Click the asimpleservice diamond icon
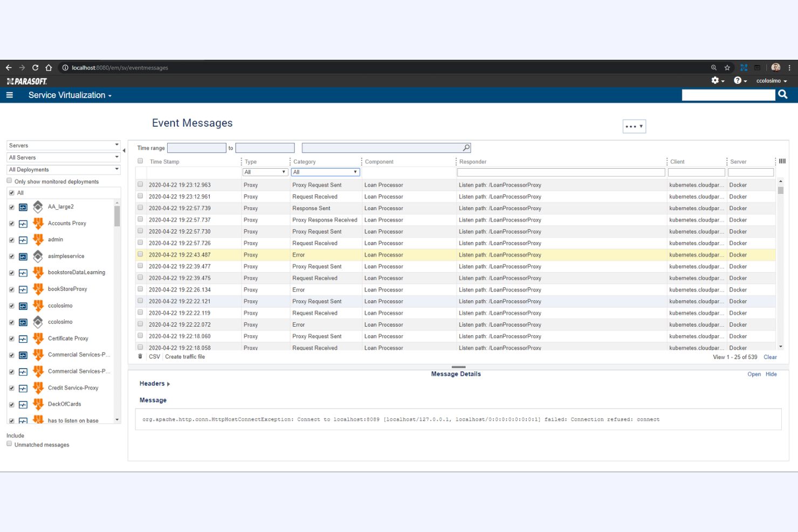The width and height of the screenshot is (798, 532). [x=38, y=256]
